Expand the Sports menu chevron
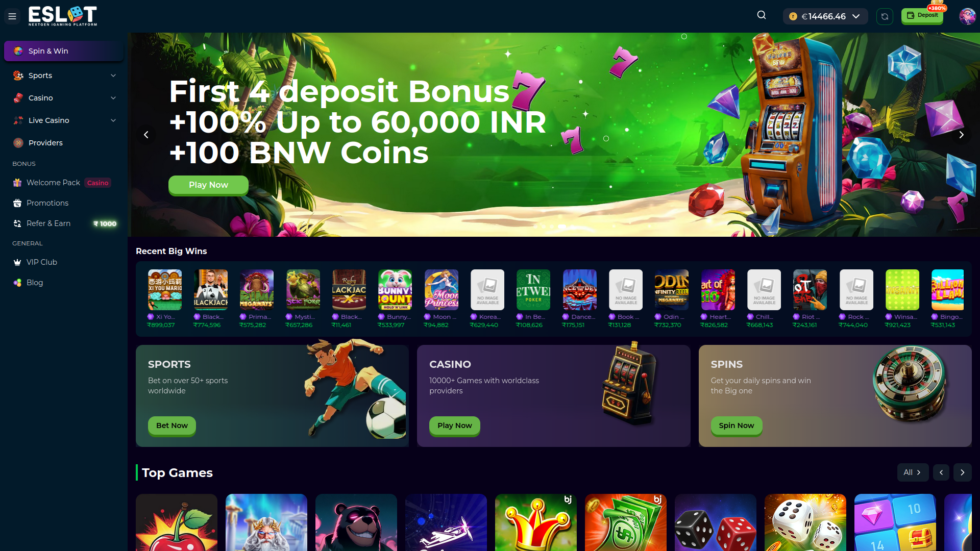980x551 pixels. click(113, 76)
